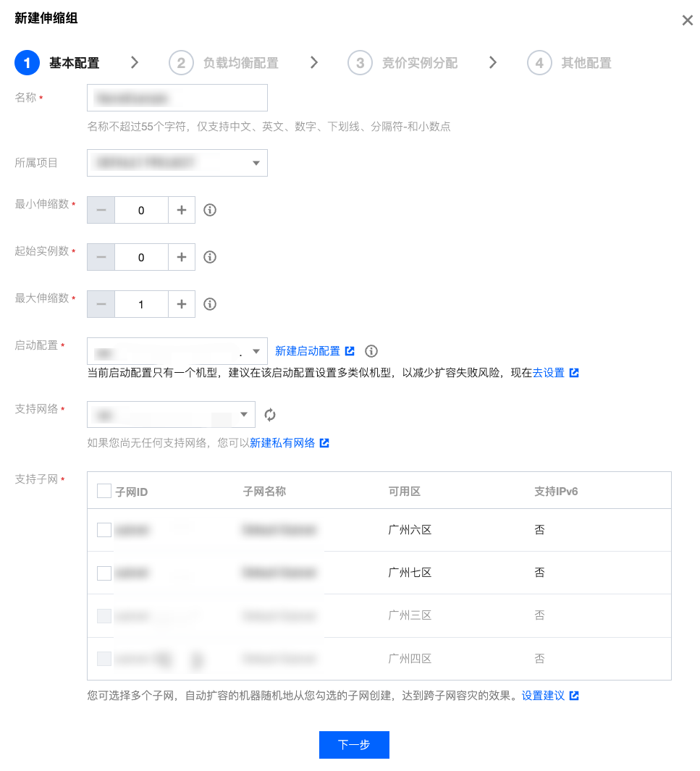Select step 1 基本配置
Viewport: 700px width, 771px height.
(x=57, y=63)
